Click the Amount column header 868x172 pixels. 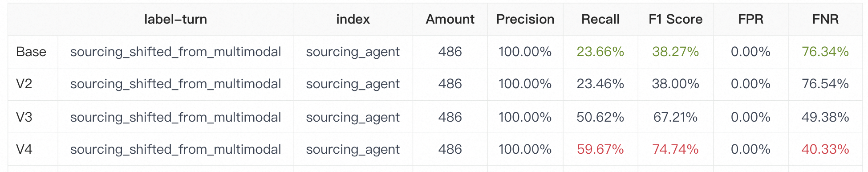450,19
